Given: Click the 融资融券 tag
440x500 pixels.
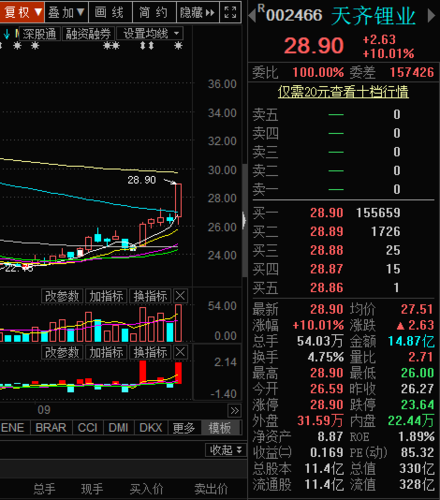Looking at the screenshot, I should click(88, 34).
